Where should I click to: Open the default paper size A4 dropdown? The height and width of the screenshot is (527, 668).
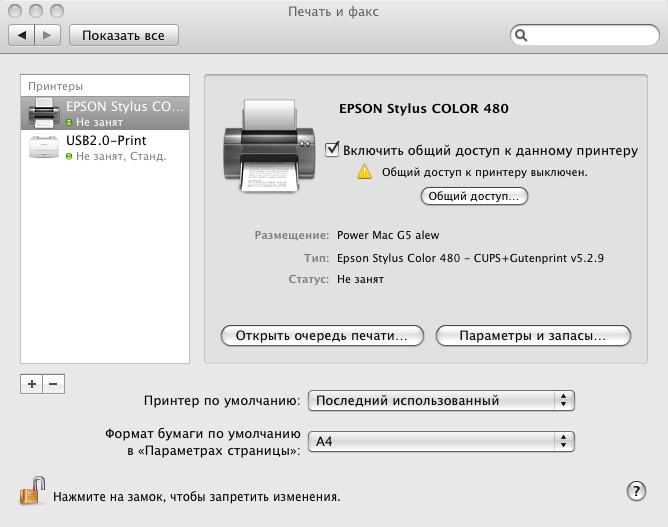[441, 441]
